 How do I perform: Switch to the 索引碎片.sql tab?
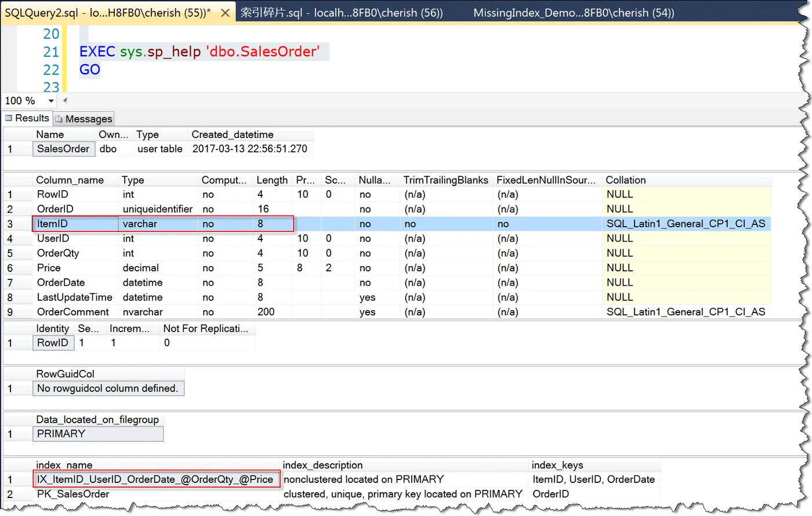coord(342,12)
